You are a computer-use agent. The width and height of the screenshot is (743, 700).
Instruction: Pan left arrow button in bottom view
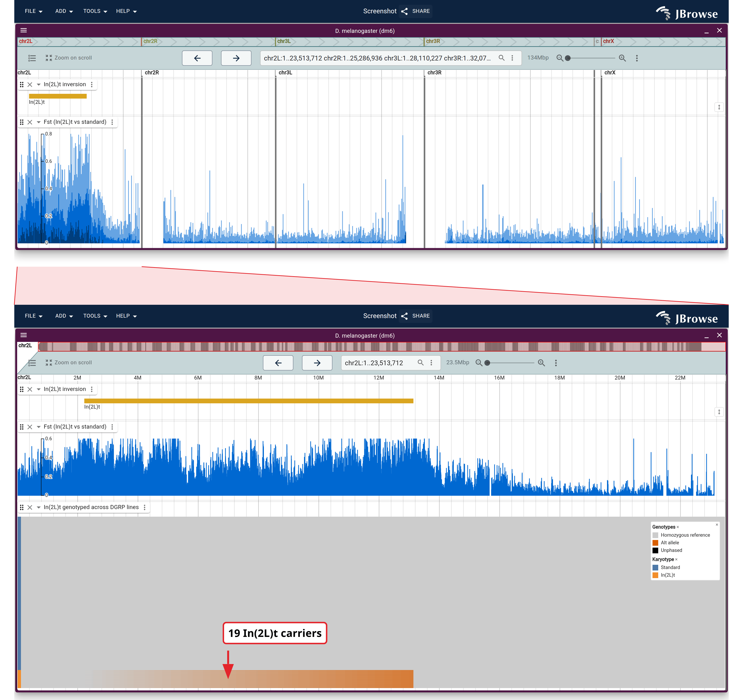[278, 363]
